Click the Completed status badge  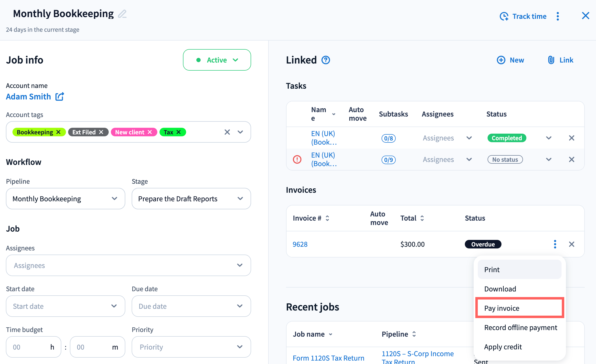[507, 138]
